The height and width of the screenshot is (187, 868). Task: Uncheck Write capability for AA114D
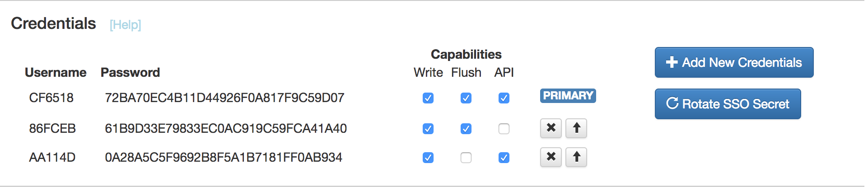(428, 158)
